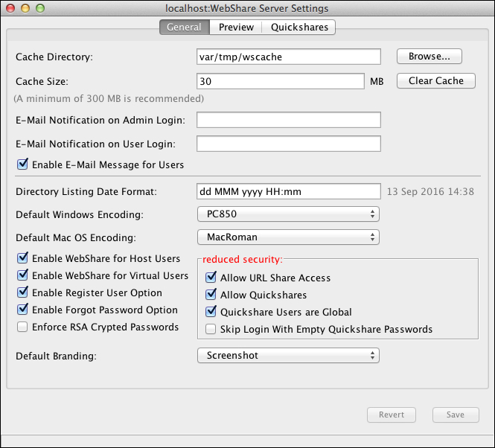
Task: Enable Enforce RSA Crypted Passwords checkbox
Action: coord(22,327)
